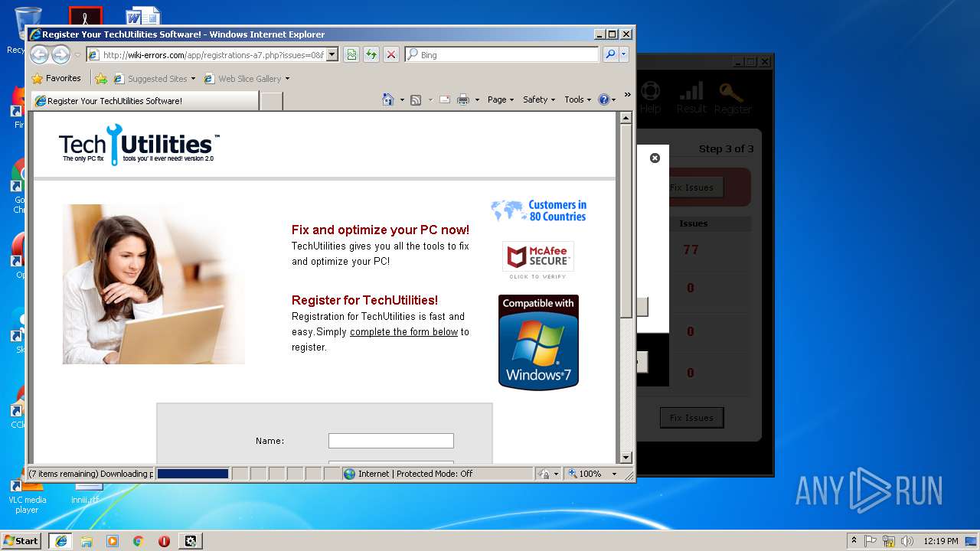Click page scrollbar down arrow
Viewport: 980px width, 551px height.
[626, 457]
